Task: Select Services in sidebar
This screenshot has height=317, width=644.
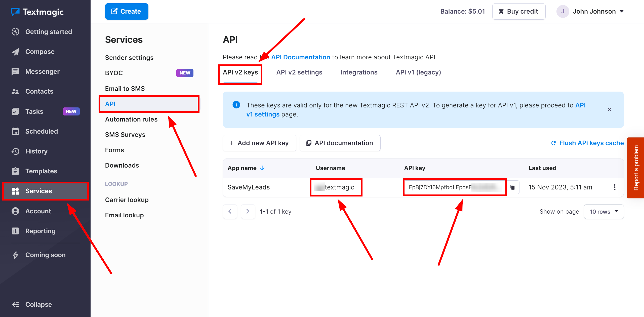Action: [45, 191]
